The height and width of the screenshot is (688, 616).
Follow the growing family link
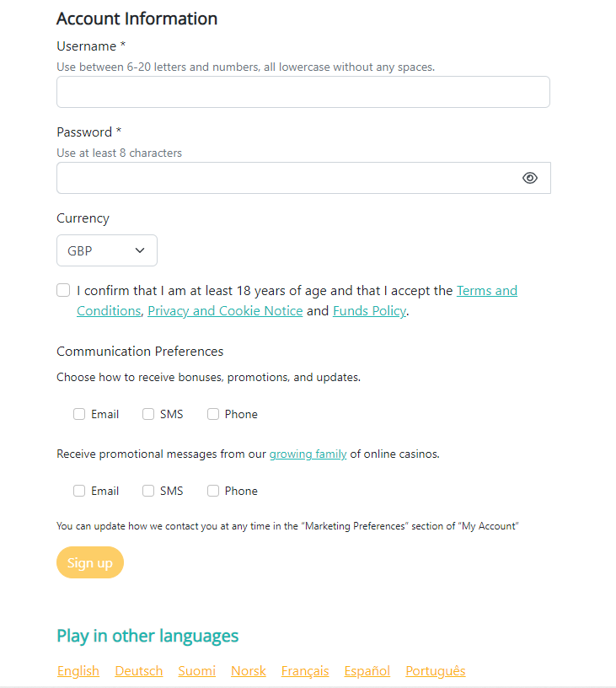click(x=308, y=454)
